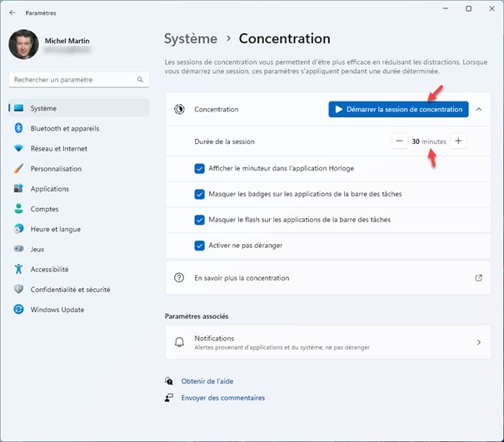This screenshot has width=504, height=442.
Task: Open Heure et langue settings
Action: [55, 229]
